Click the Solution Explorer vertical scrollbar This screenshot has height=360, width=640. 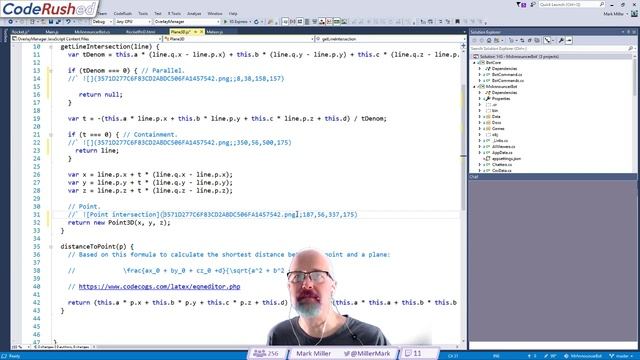click(x=634, y=112)
